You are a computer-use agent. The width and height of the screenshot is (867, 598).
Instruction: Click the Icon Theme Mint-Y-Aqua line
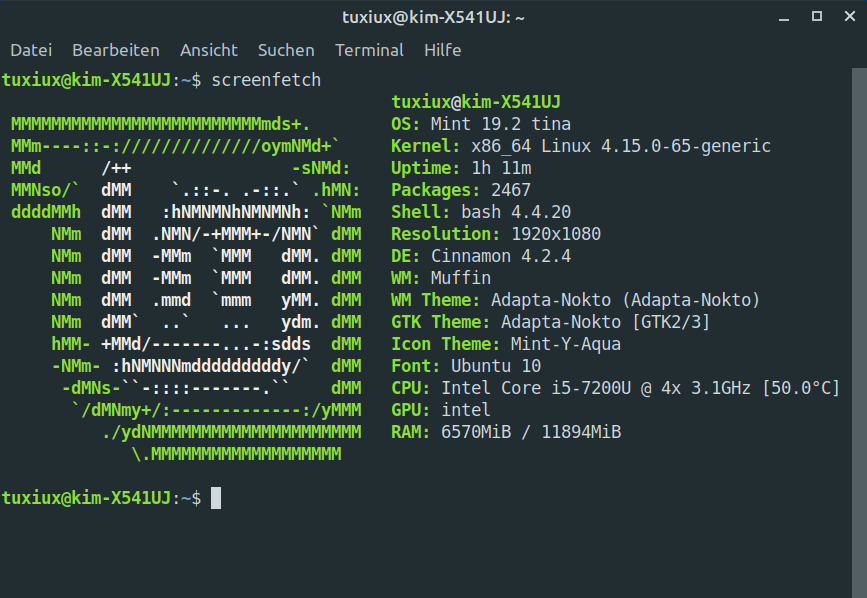point(506,344)
